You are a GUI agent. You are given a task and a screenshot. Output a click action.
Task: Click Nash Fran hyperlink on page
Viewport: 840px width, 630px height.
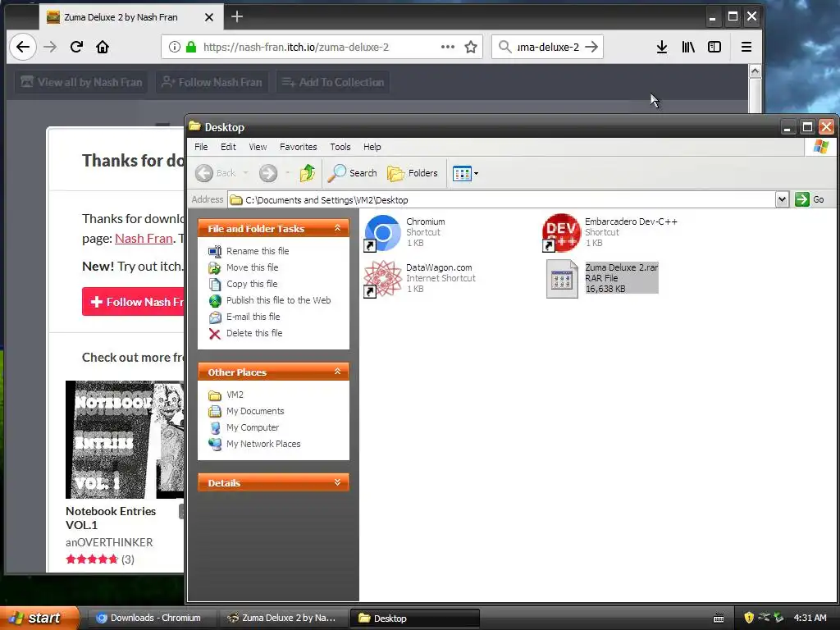coord(144,239)
